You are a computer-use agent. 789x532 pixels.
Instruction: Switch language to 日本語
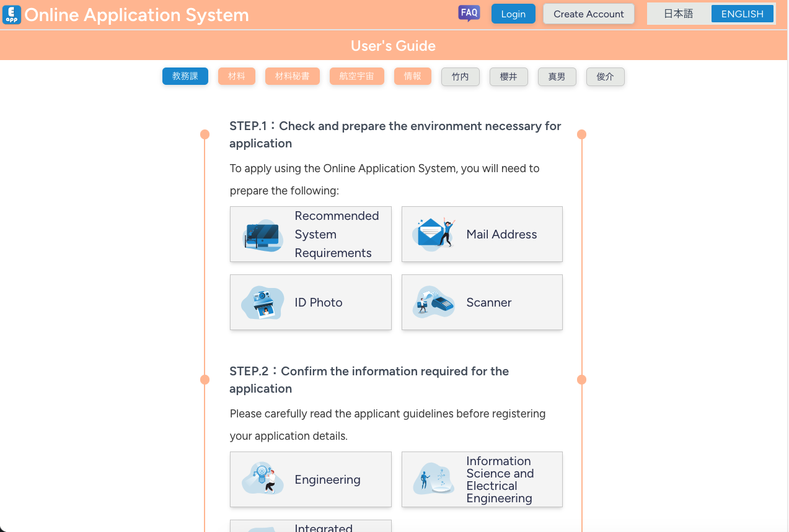678,14
